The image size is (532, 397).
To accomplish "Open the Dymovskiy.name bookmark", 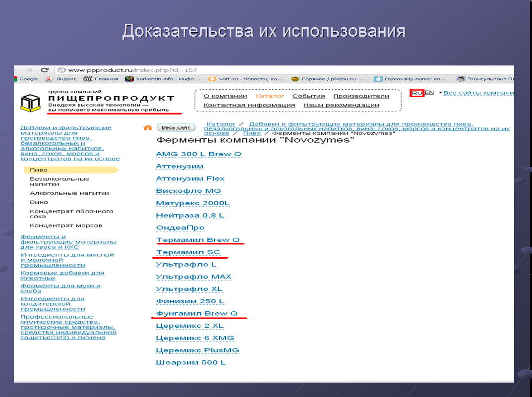I will pyautogui.click(x=411, y=79).
